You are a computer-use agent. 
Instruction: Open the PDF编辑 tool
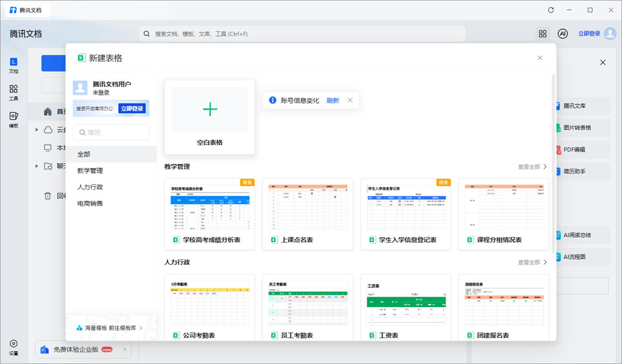(582, 150)
